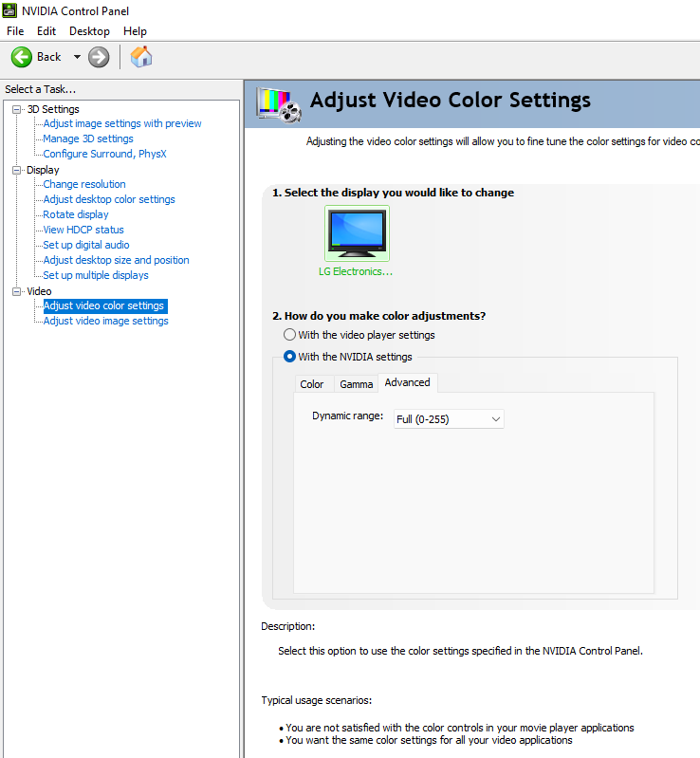Click the Display category label
The image size is (700, 758).
(43, 170)
